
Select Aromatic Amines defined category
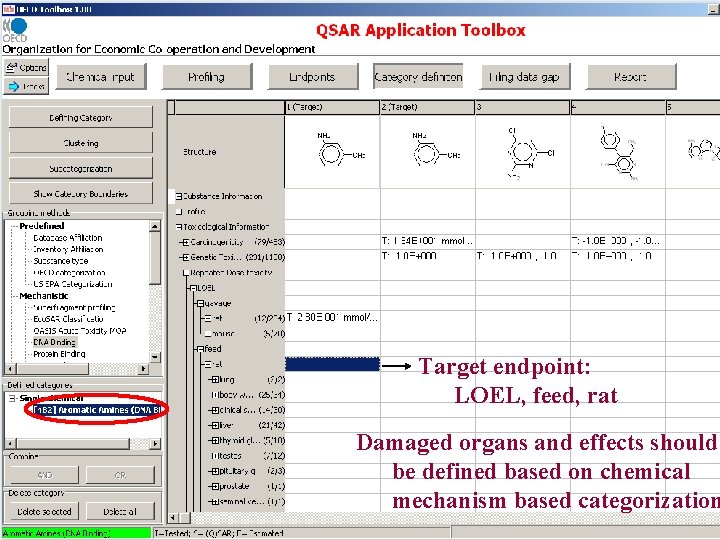pyautogui.click(x=97, y=410)
